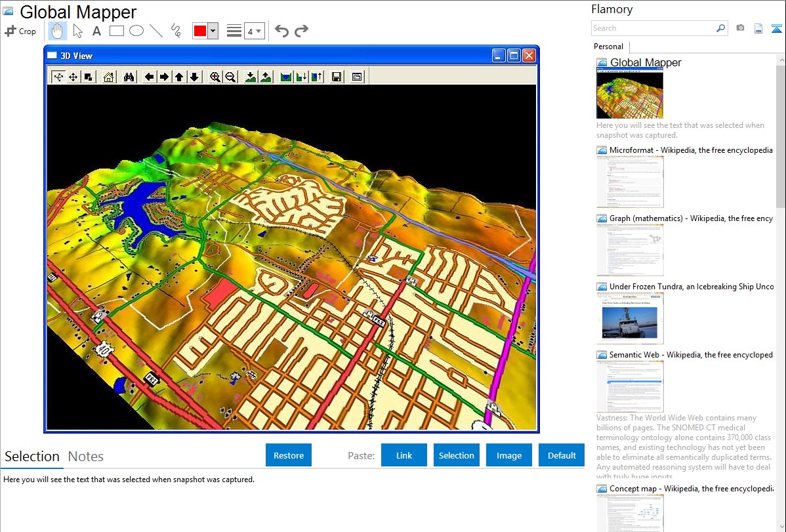Pick the rectangle drawing tool
This screenshot has height=532, width=786.
tap(116, 31)
